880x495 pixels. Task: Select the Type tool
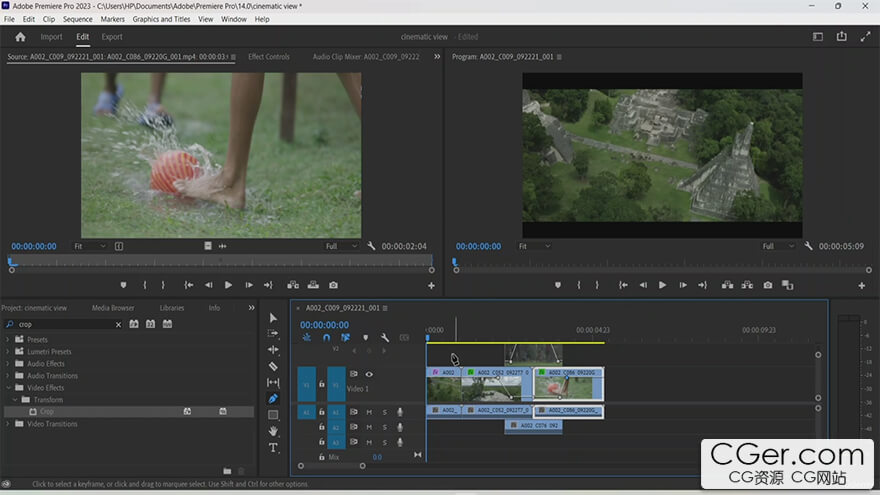pyautogui.click(x=273, y=447)
